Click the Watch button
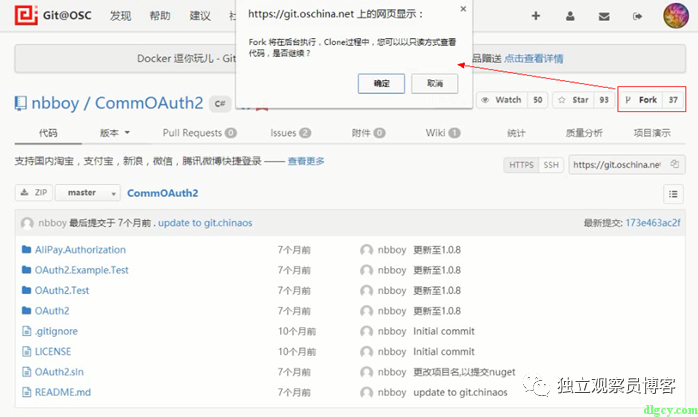The image size is (698, 417). coord(502,100)
